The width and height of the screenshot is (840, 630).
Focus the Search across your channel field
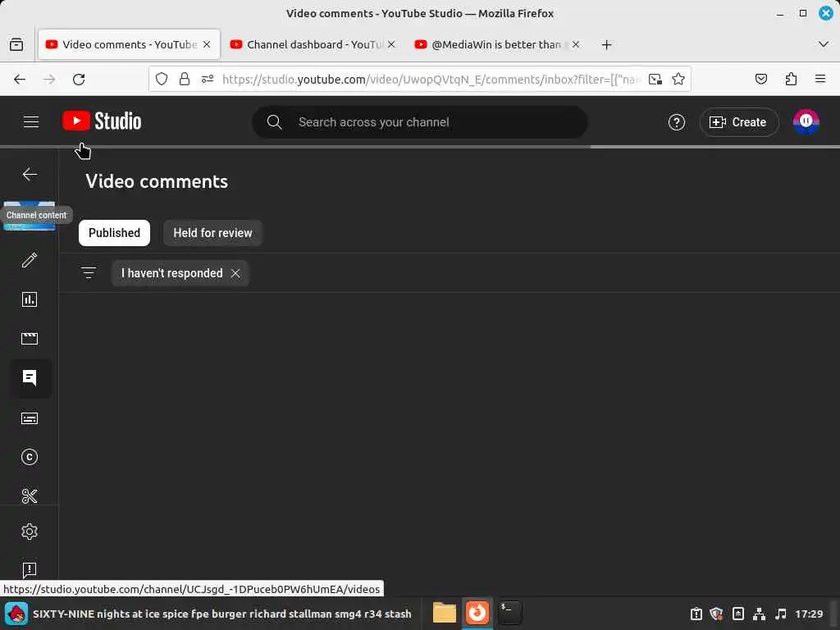click(420, 122)
